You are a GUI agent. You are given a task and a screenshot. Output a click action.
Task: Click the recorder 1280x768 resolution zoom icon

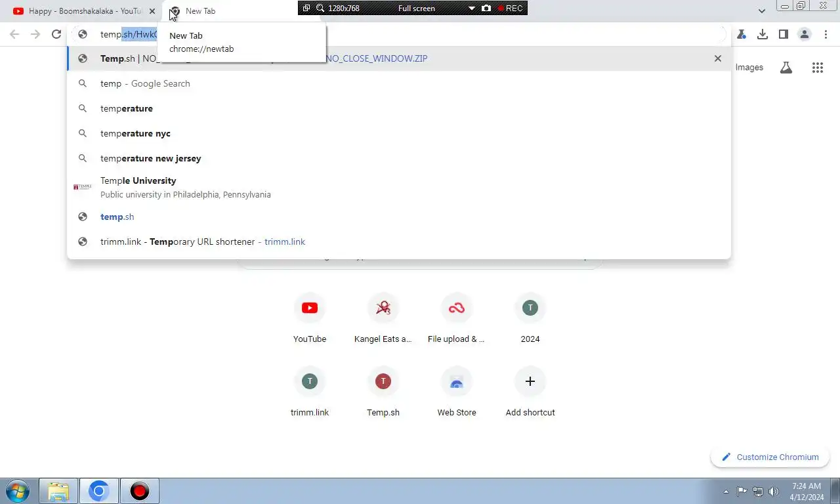(x=320, y=9)
